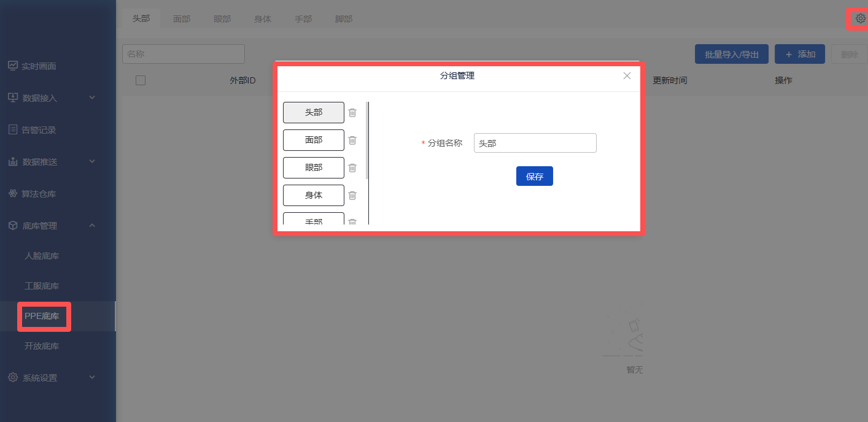Viewport: 868px width, 422px height.
Task: Switch to the 面部 tab
Action: pos(182,19)
